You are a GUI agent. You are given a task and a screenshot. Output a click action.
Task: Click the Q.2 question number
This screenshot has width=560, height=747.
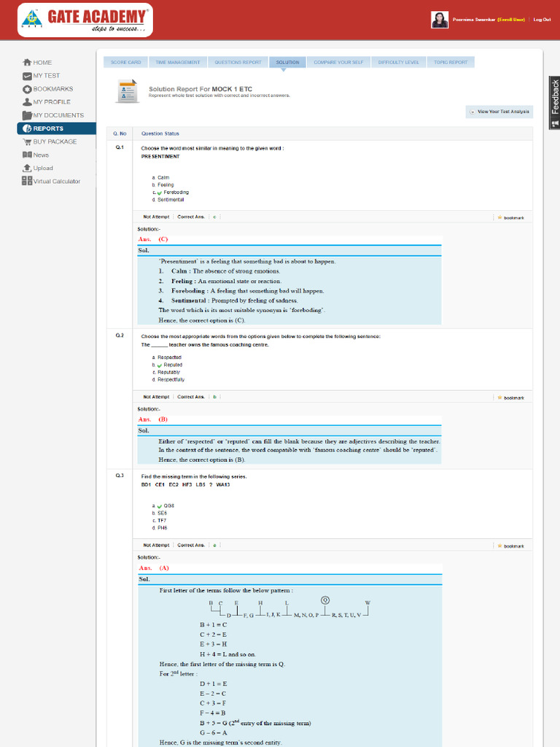coord(120,336)
